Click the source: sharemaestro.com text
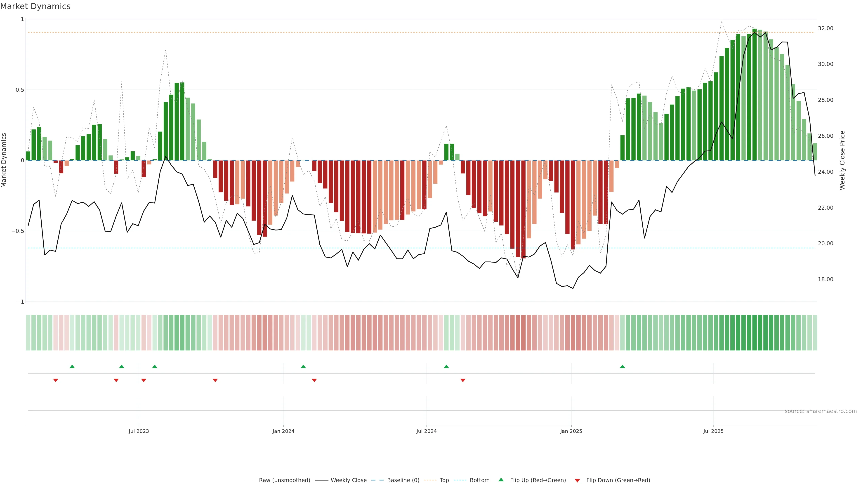 coord(821,411)
